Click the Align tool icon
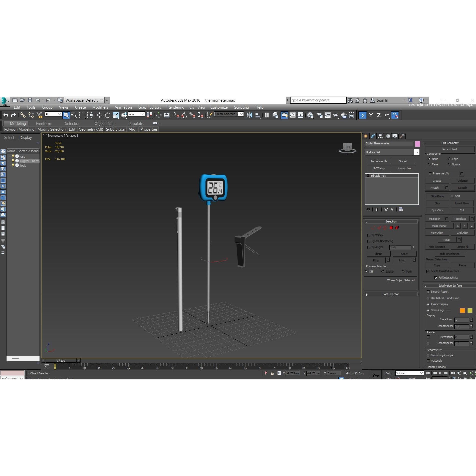476x476 pixels. 258,115
